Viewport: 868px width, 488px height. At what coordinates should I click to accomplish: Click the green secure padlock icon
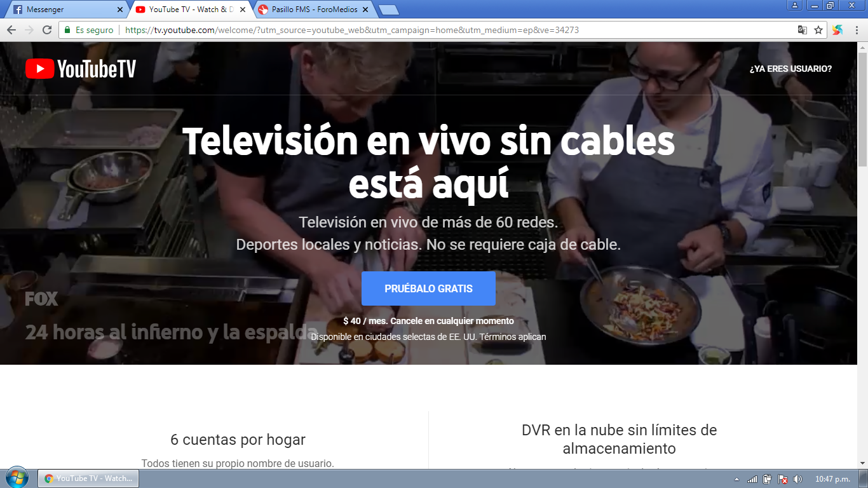click(x=67, y=30)
